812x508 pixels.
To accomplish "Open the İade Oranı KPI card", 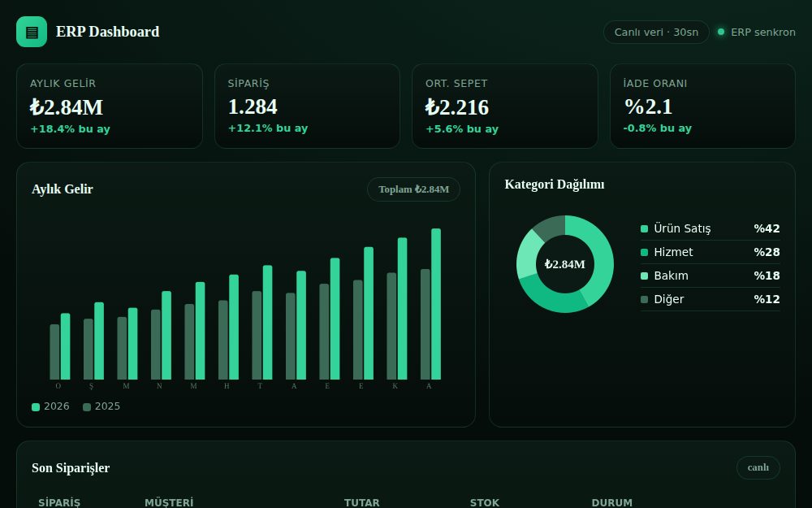I will [702, 106].
